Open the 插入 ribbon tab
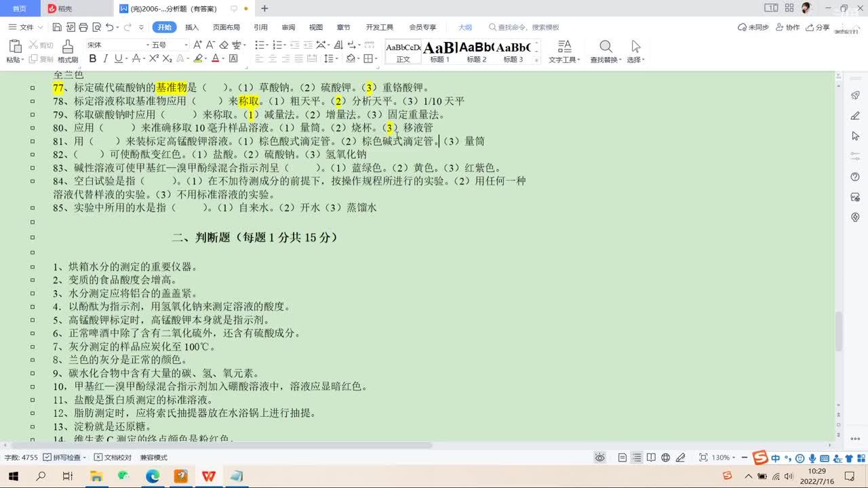Screen dimensions: 868x488 click(192, 27)
